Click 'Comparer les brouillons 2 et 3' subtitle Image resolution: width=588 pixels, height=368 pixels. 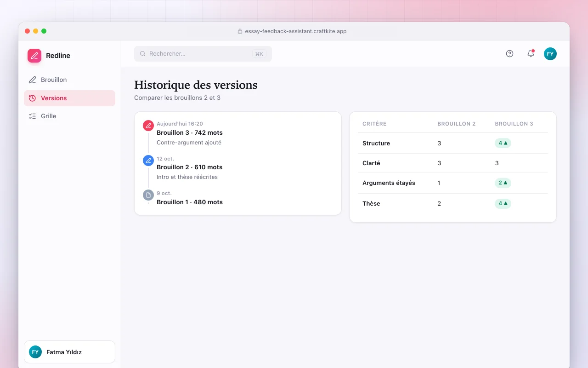point(177,98)
